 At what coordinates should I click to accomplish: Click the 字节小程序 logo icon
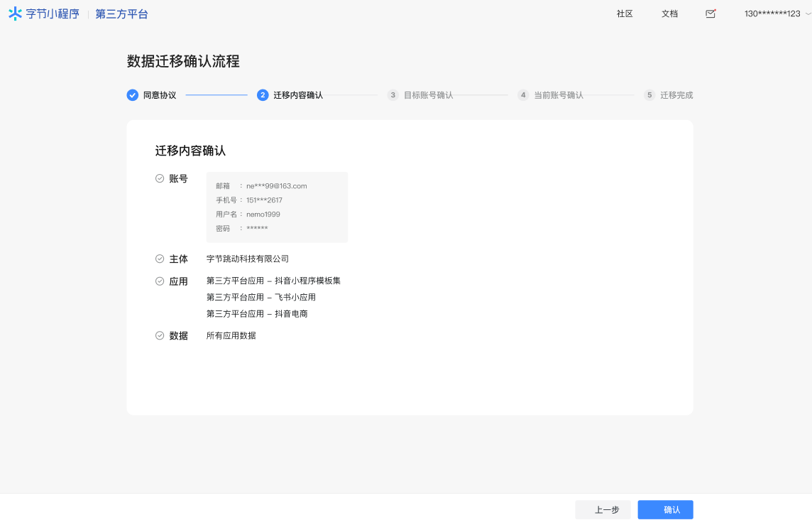tap(16, 13)
